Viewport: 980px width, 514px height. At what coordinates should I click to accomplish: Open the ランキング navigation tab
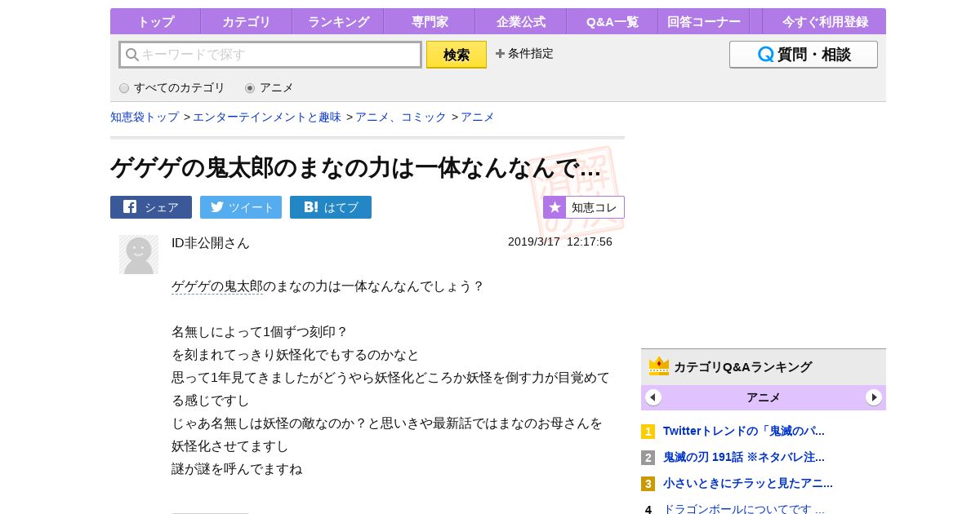(337, 21)
